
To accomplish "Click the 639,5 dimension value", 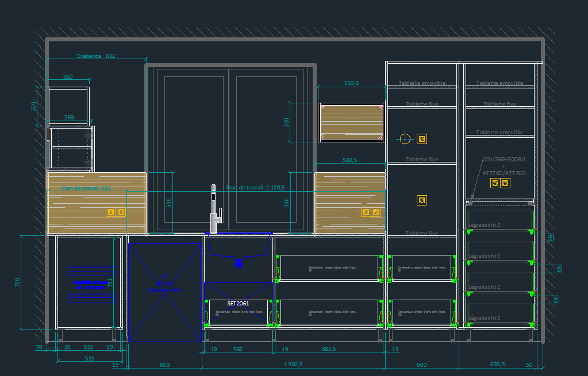I will (497, 365).
